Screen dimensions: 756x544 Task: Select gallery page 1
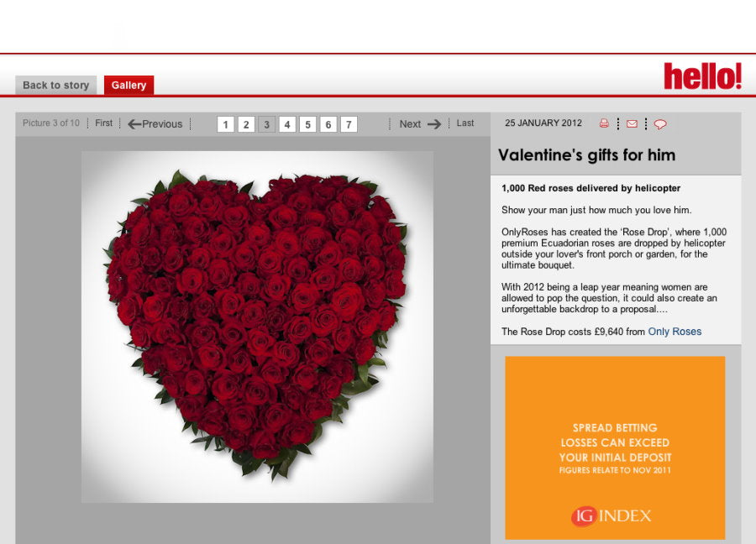pyautogui.click(x=226, y=125)
